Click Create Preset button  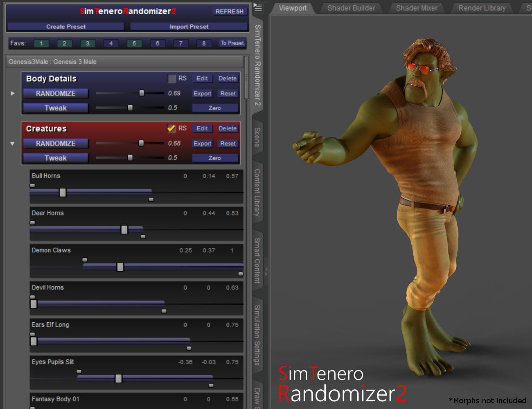tap(66, 27)
